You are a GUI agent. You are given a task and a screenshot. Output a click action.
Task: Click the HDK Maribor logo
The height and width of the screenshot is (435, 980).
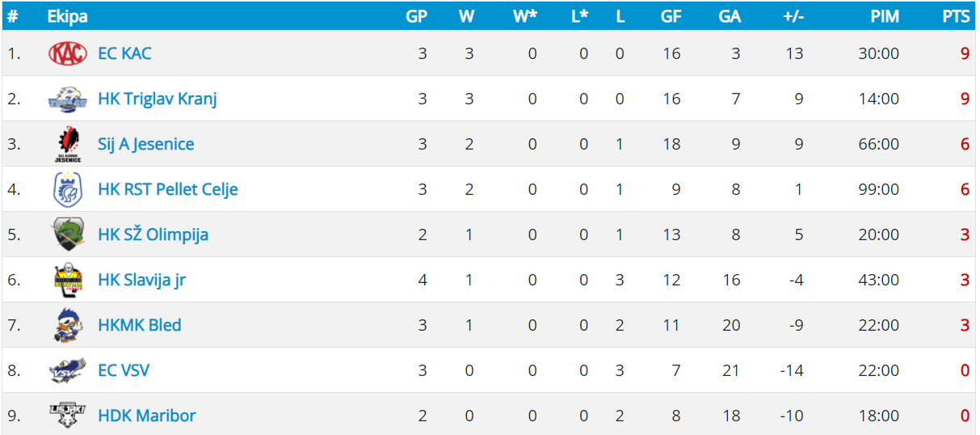click(x=67, y=416)
